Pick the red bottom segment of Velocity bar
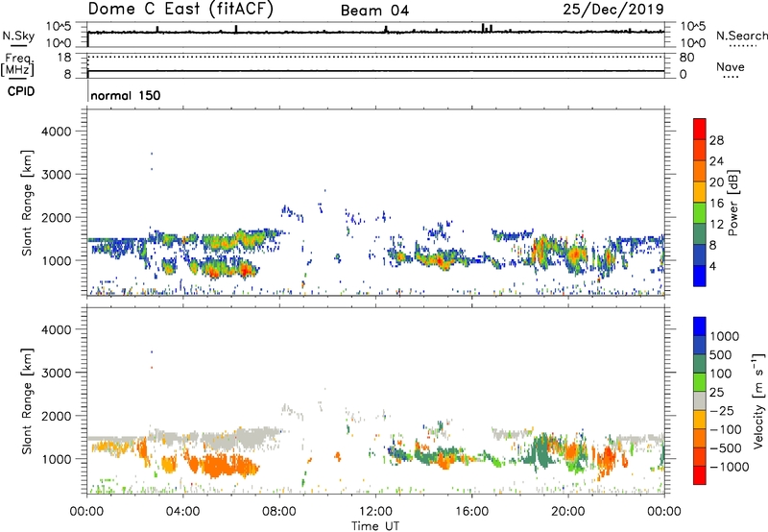 tap(700, 475)
